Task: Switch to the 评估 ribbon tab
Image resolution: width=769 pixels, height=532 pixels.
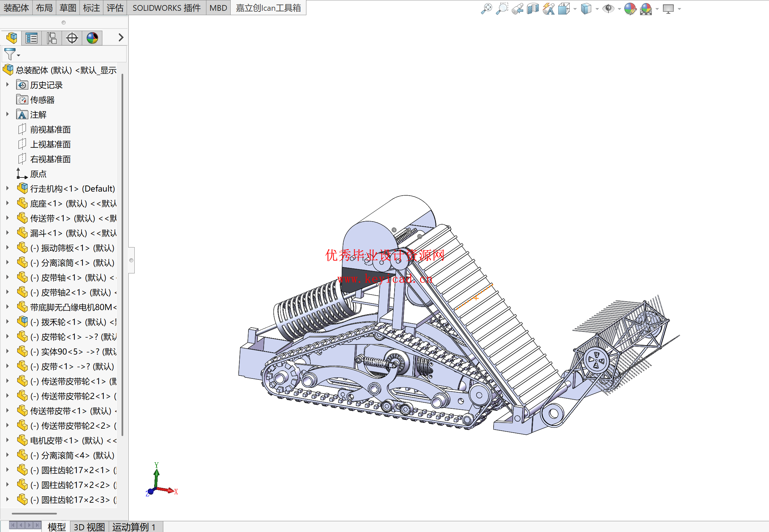Action: click(115, 8)
